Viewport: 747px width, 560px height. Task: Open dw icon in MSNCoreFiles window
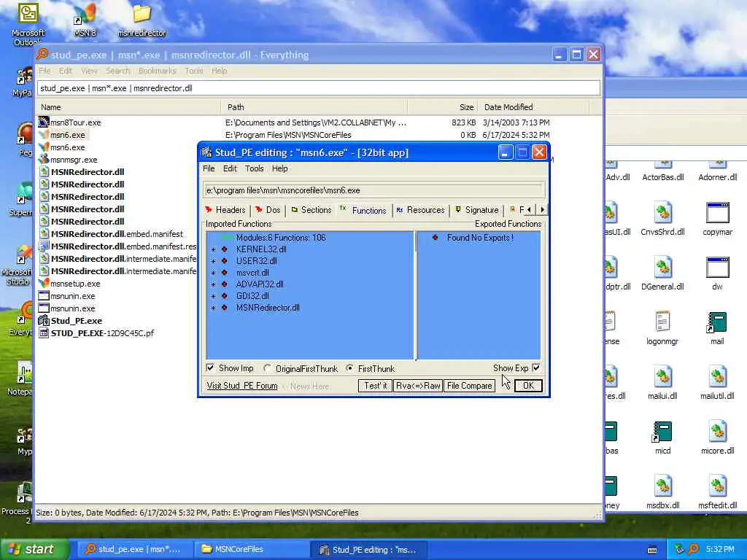click(x=718, y=268)
